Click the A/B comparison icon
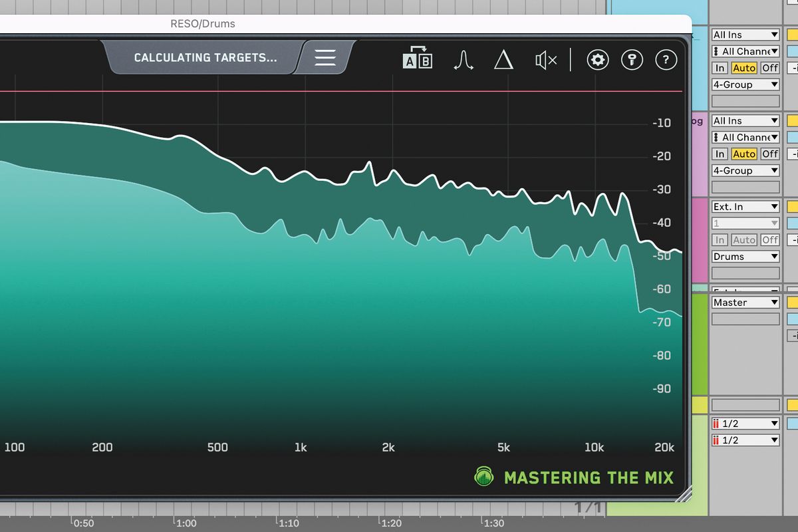 pyautogui.click(x=418, y=60)
